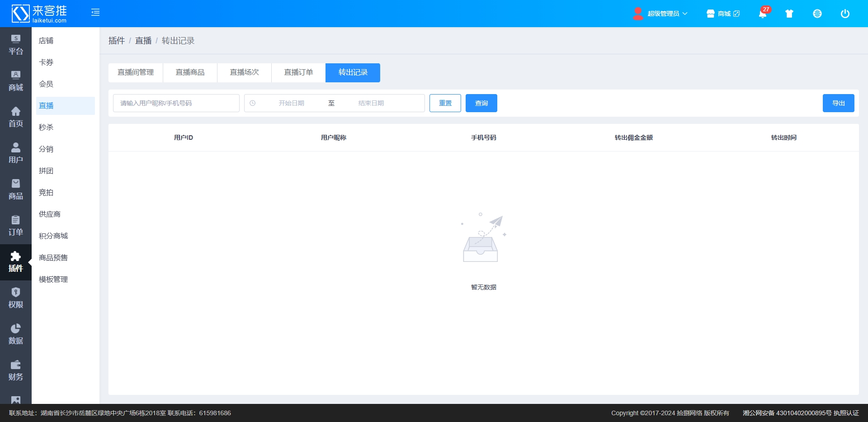Open the 订单 orders section in sidebar
Image resolution: width=868 pixels, height=422 pixels.
tap(16, 226)
